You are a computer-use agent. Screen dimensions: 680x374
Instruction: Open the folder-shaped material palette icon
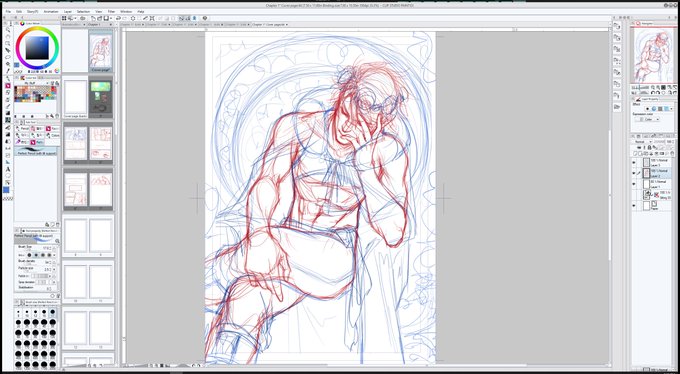point(617,106)
